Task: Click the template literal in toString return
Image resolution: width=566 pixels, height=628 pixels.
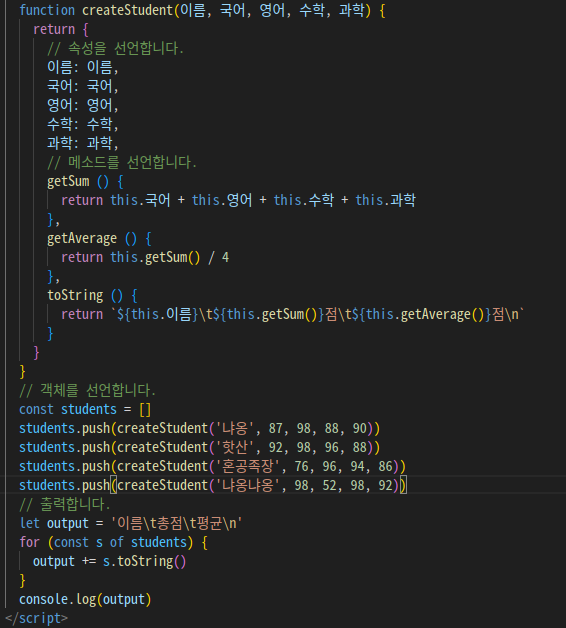Action: click(318, 314)
